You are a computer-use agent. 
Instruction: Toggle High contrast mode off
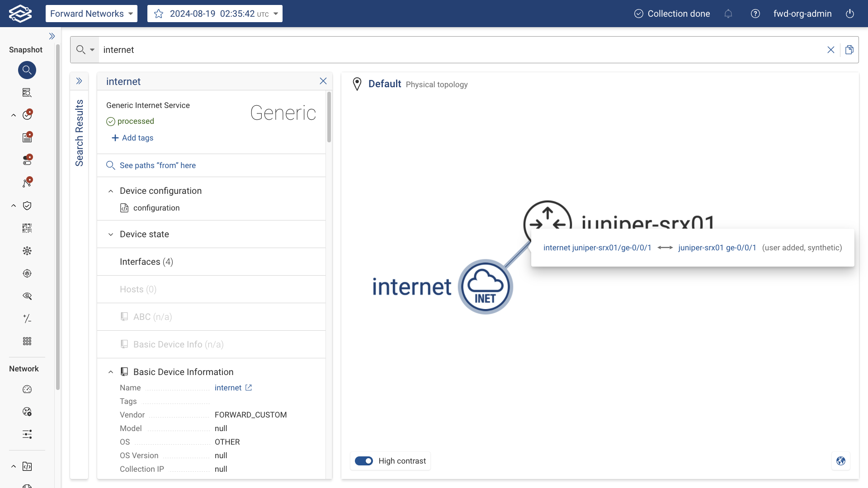(364, 461)
